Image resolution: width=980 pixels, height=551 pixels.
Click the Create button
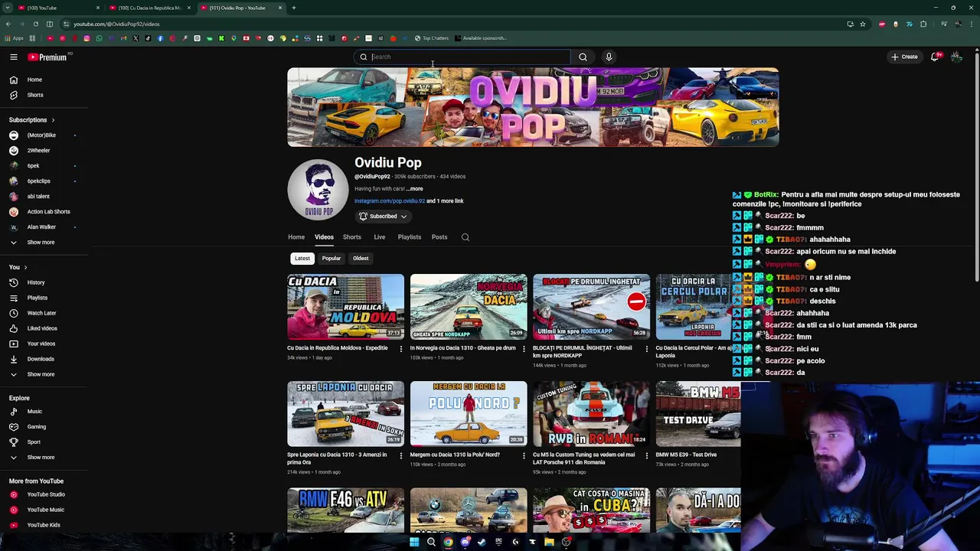(903, 57)
